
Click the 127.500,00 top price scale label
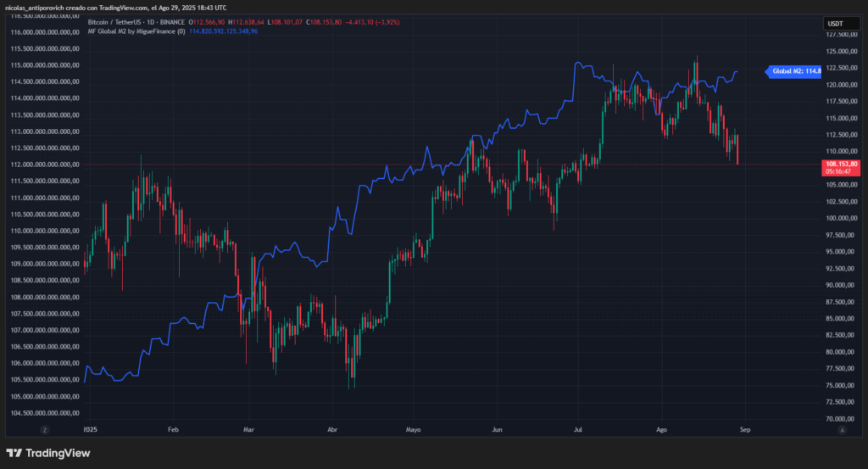point(840,35)
